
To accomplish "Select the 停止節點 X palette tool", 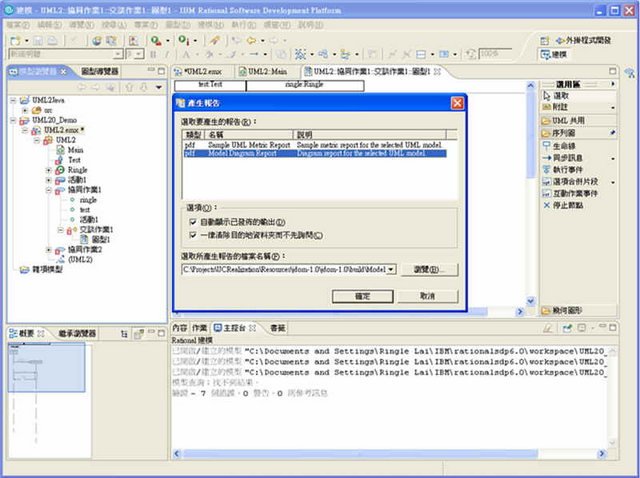I will (x=563, y=205).
